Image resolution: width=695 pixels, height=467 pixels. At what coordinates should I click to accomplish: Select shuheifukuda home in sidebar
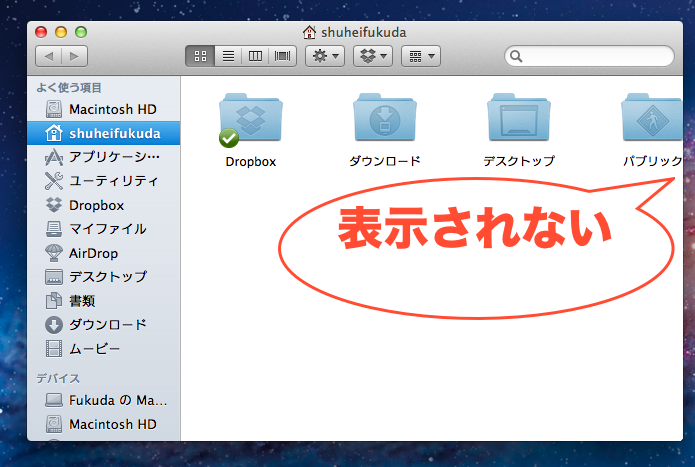pos(104,133)
